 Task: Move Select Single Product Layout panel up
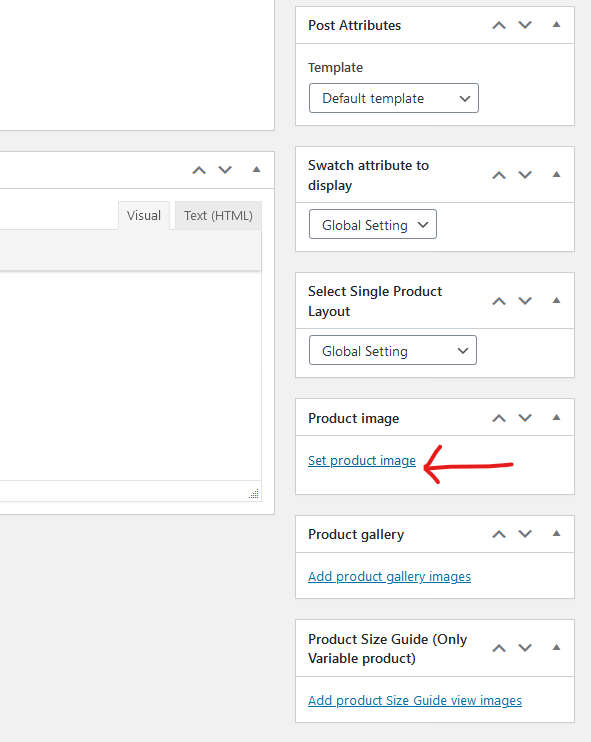pos(499,301)
